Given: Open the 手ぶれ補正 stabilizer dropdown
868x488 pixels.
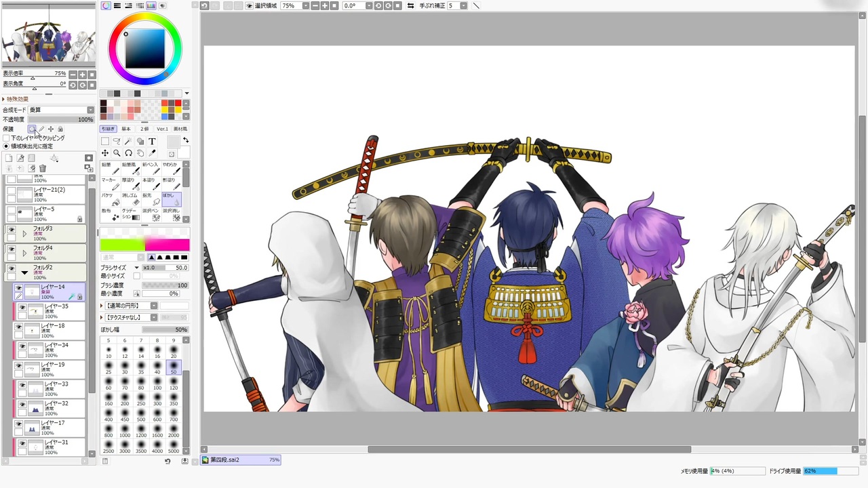Looking at the screenshot, I should 464,5.
